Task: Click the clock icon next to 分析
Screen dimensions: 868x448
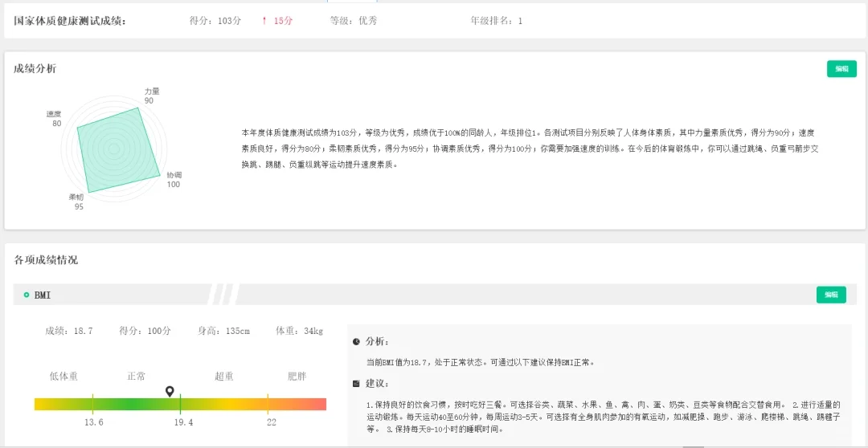Action: click(356, 342)
